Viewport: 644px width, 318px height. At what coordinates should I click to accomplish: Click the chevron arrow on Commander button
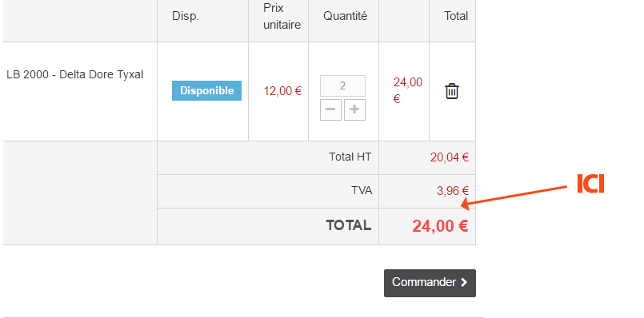click(x=464, y=282)
